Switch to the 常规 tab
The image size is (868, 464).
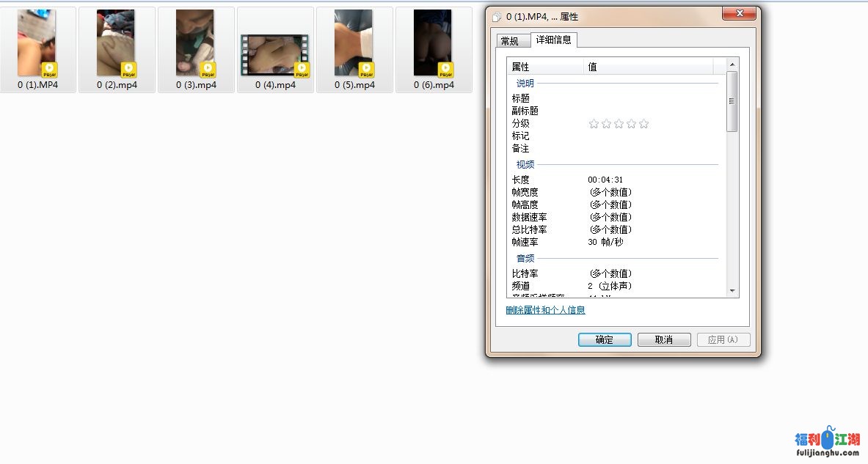(x=510, y=41)
